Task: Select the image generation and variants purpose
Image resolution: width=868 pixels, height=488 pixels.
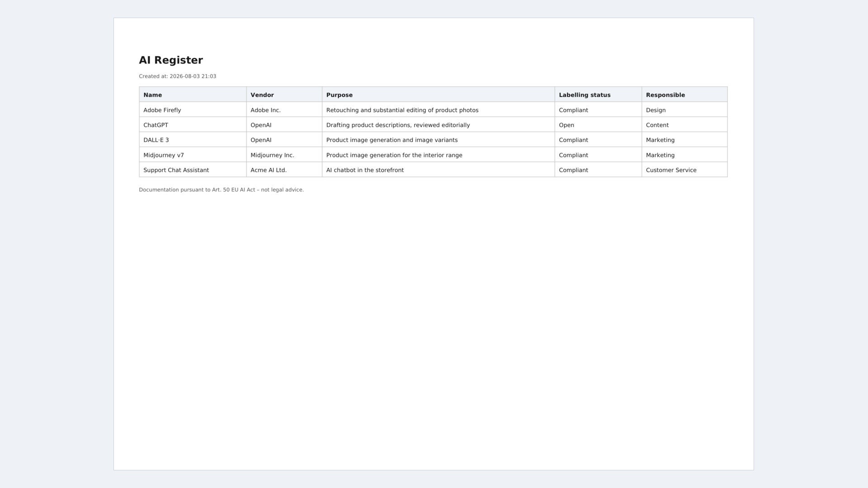Action: [x=438, y=140]
